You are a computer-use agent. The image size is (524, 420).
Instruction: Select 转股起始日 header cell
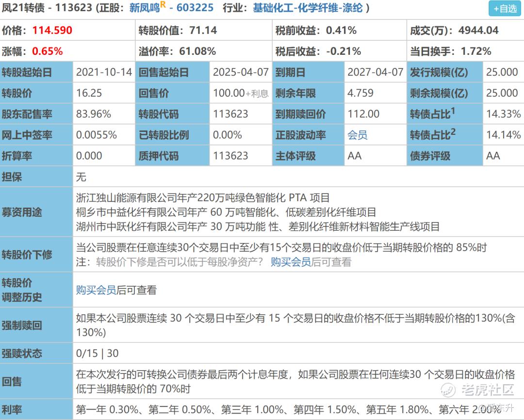36,72
